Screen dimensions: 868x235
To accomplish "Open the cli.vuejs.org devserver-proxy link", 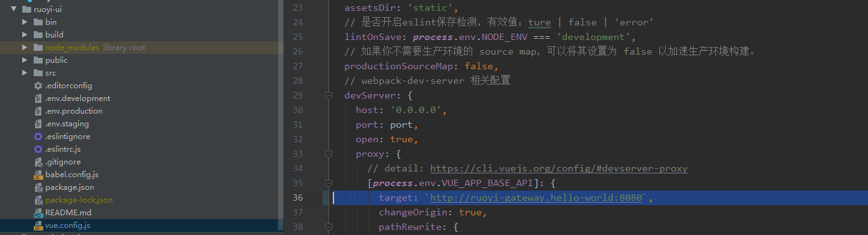I will click(559, 169).
